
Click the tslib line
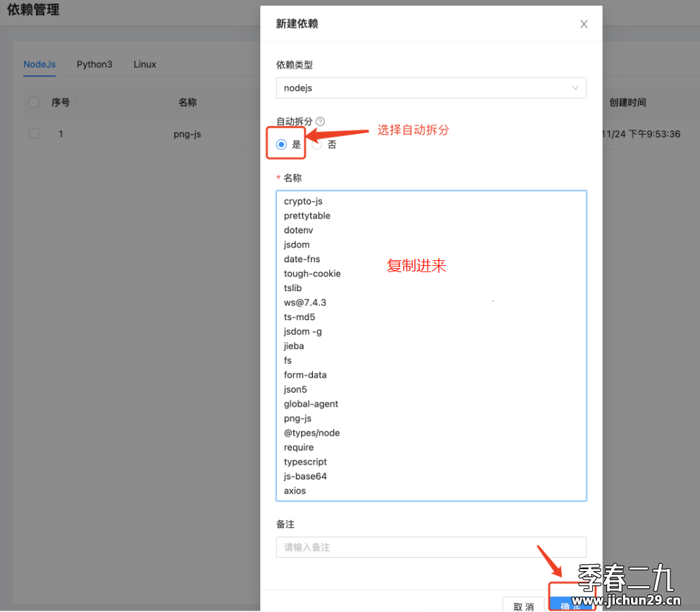[293, 288]
